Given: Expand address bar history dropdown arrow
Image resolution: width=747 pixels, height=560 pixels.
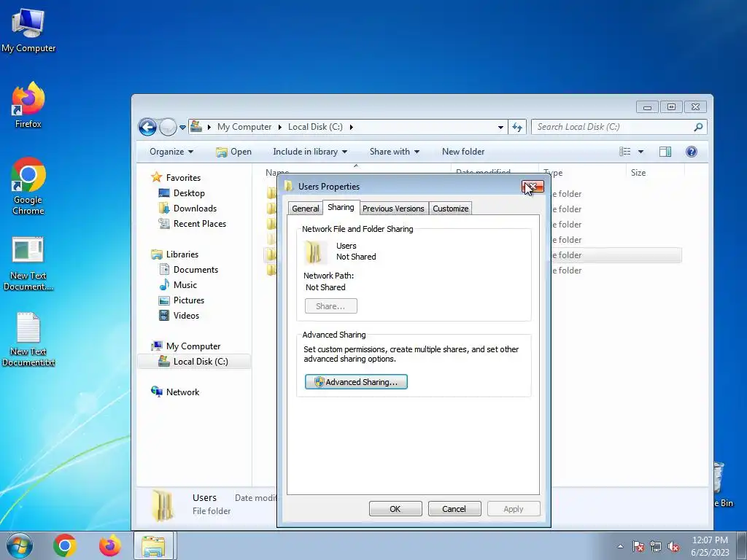Looking at the screenshot, I should pyautogui.click(x=500, y=127).
